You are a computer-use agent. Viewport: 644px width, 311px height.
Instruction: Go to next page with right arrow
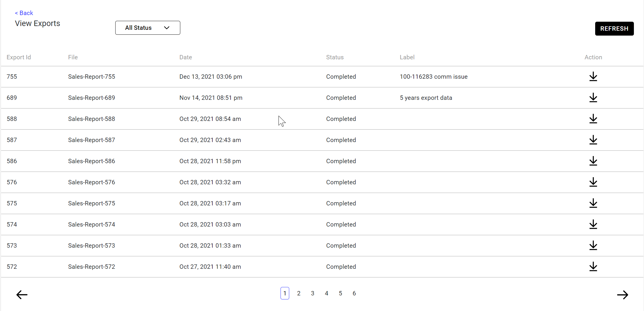(x=622, y=295)
